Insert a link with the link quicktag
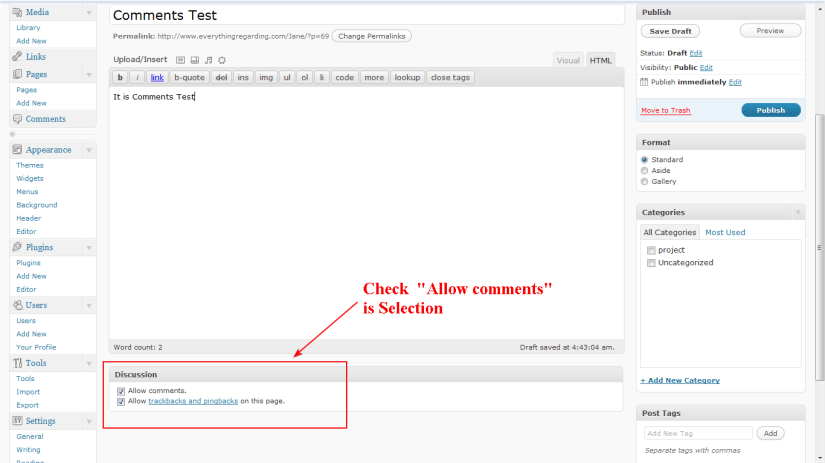The image size is (825, 463). pos(157,77)
